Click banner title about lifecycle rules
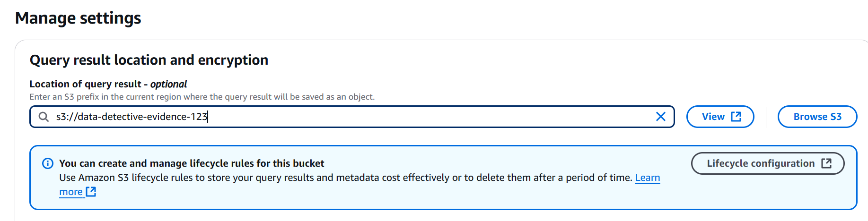This screenshot has height=221, width=868. point(192,163)
